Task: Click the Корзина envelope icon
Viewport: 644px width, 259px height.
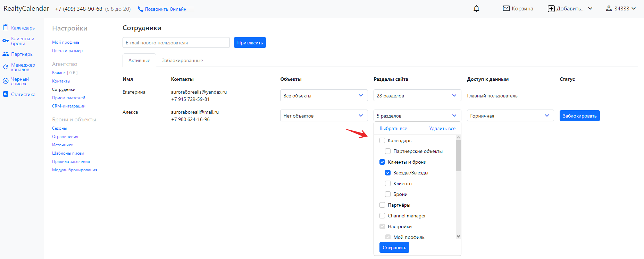Action: click(x=506, y=8)
